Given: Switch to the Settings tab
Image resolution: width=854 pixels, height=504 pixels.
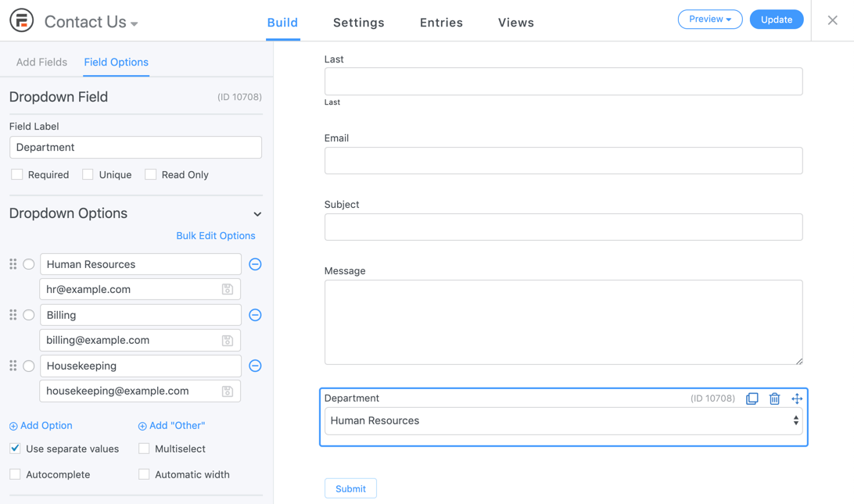Looking at the screenshot, I should [359, 23].
